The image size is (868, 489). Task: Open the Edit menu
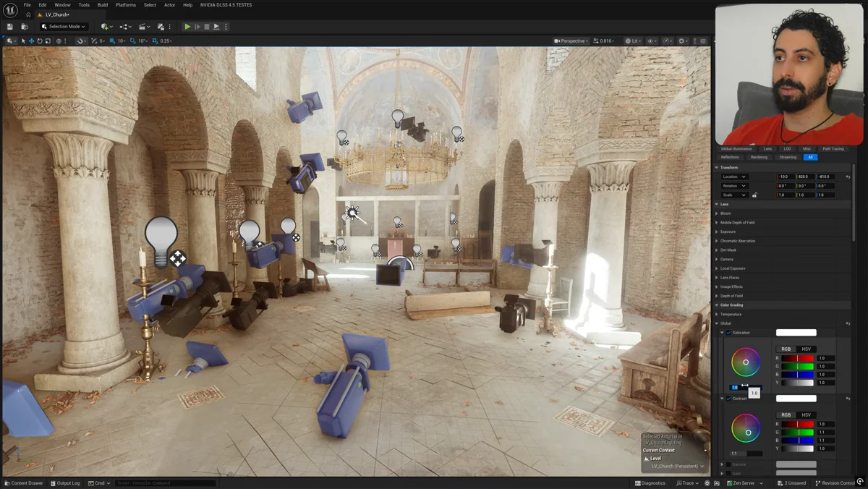43,5
